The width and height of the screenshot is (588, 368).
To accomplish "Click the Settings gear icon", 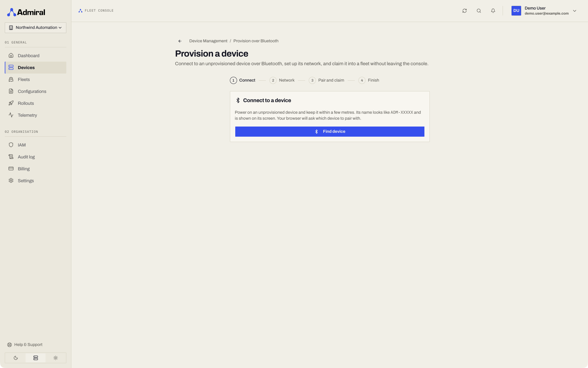I will click(11, 180).
